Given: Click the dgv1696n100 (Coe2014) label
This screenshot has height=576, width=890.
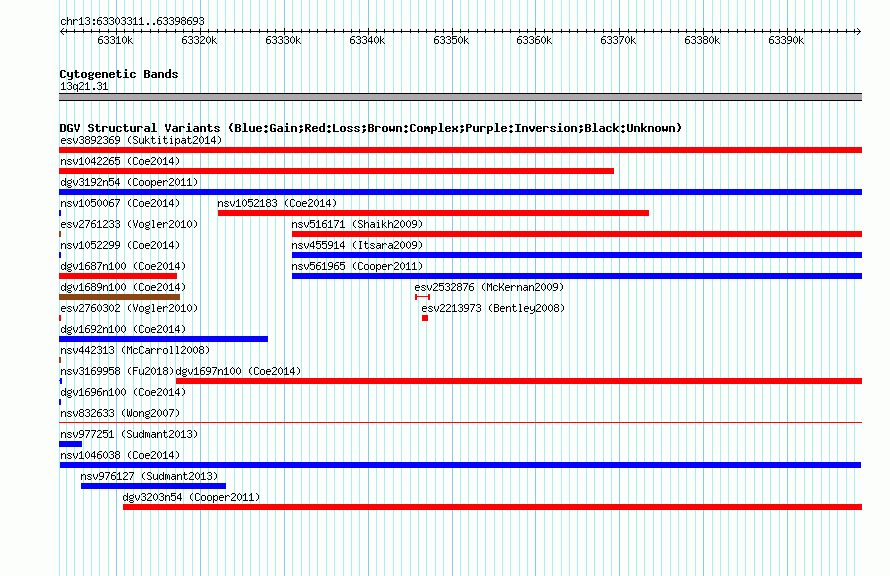Looking at the screenshot, I should pyautogui.click(x=123, y=392).
